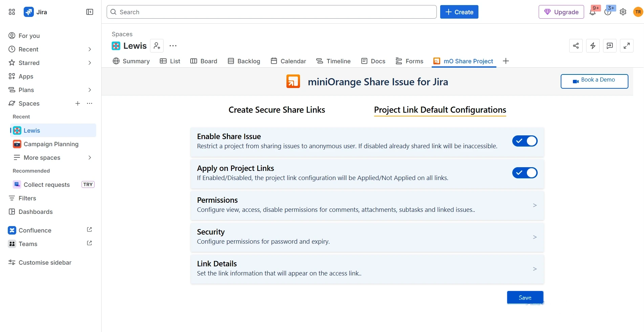Switch to the Board tab
The width and height of the screenshot is (644, 332).
[204, 61]
